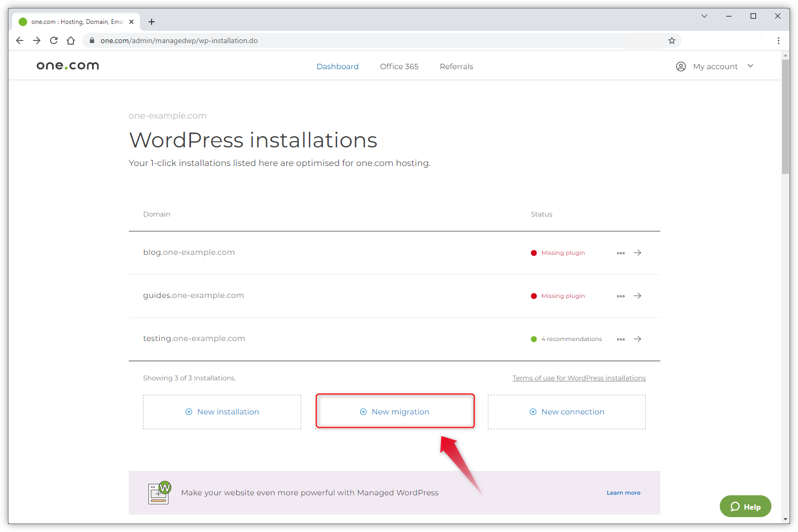Open Terms of use for WordPress installations
This screenshot has height=532, width=798.
(x=579, y=378)
